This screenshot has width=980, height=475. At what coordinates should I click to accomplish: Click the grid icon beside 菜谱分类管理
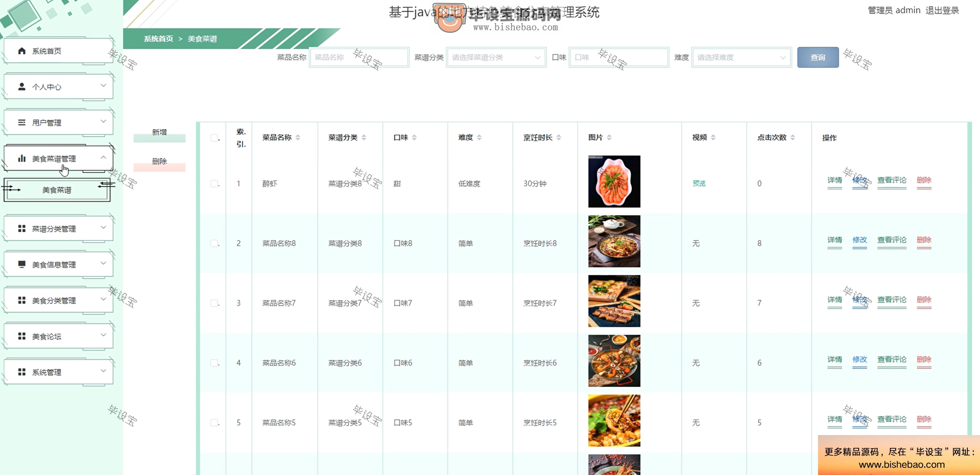pyautogui.click(x=22, y=229)
